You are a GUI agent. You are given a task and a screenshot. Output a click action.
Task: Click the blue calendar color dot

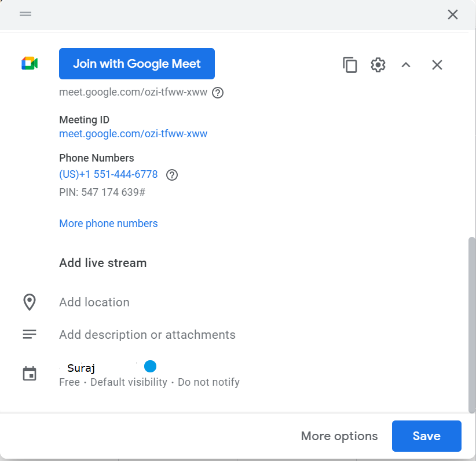click(150, 366)
